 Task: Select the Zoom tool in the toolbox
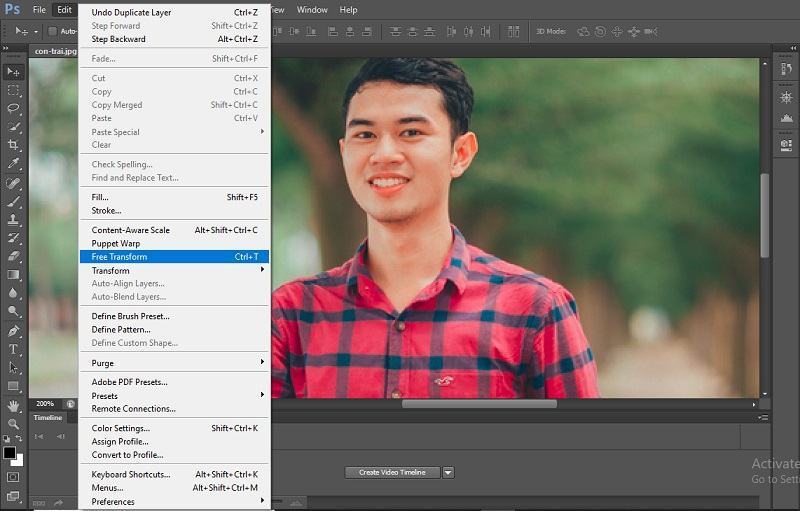13,424
